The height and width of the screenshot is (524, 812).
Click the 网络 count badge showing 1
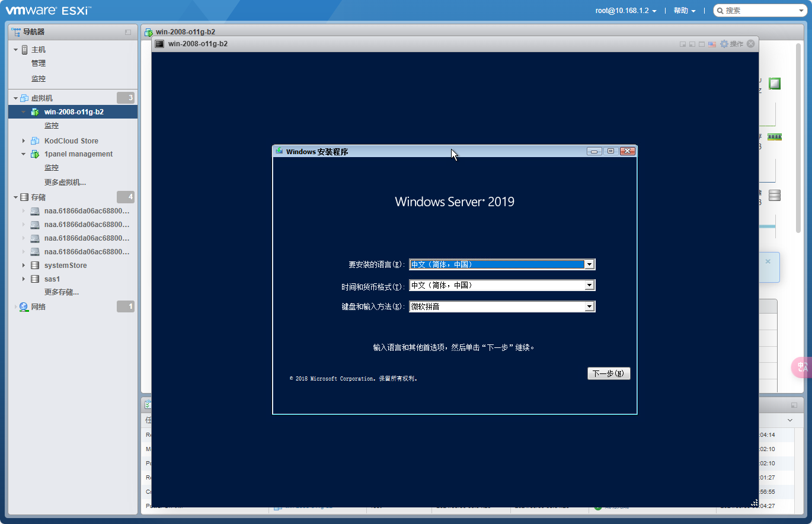(x=126, y=306)
